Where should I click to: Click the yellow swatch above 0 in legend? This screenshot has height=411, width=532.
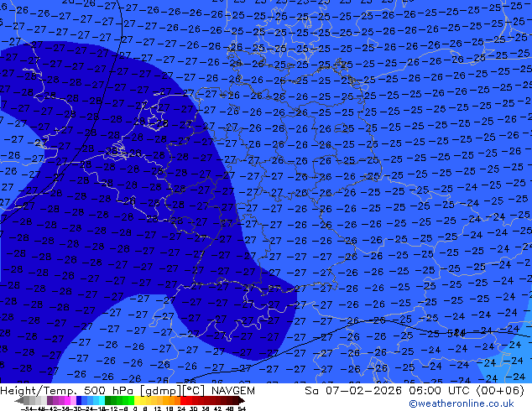(x=137, y=400)
